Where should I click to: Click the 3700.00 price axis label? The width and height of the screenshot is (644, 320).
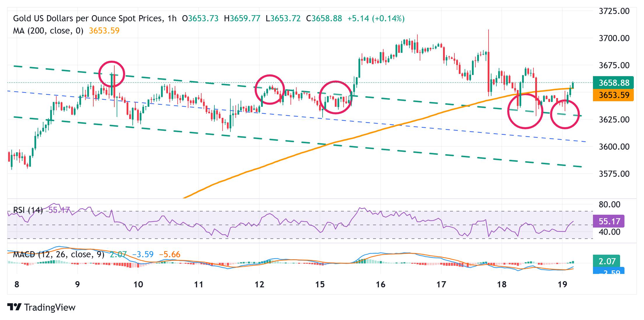(x=614, y=38)
